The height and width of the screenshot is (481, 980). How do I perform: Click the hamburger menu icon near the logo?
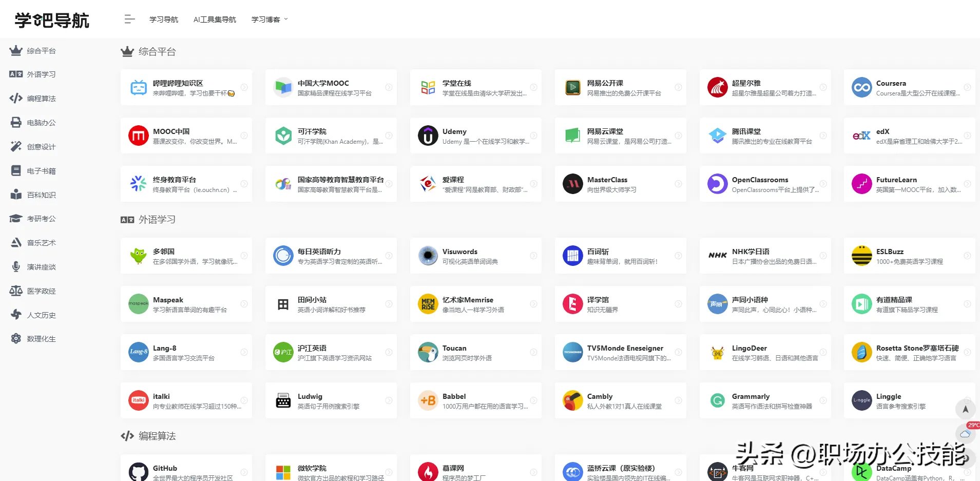tap(129, 19)
